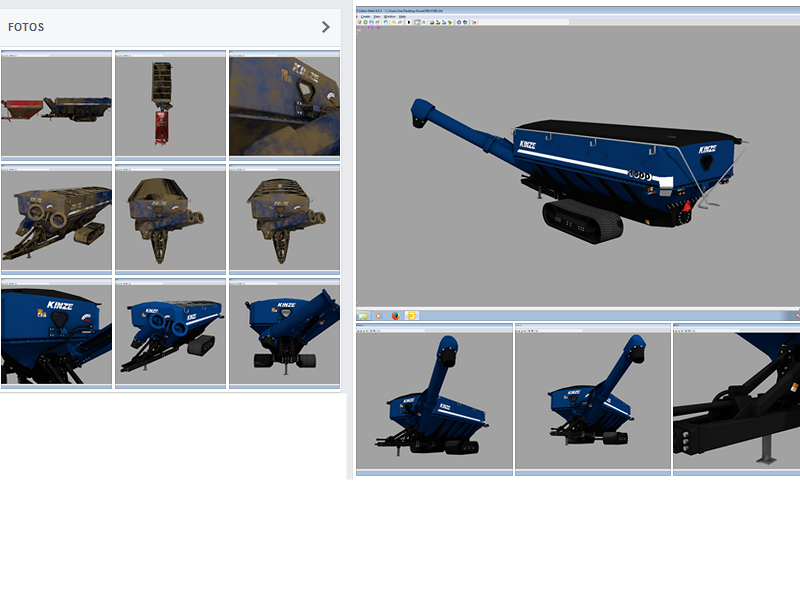Click the Fotos heading

26,27
